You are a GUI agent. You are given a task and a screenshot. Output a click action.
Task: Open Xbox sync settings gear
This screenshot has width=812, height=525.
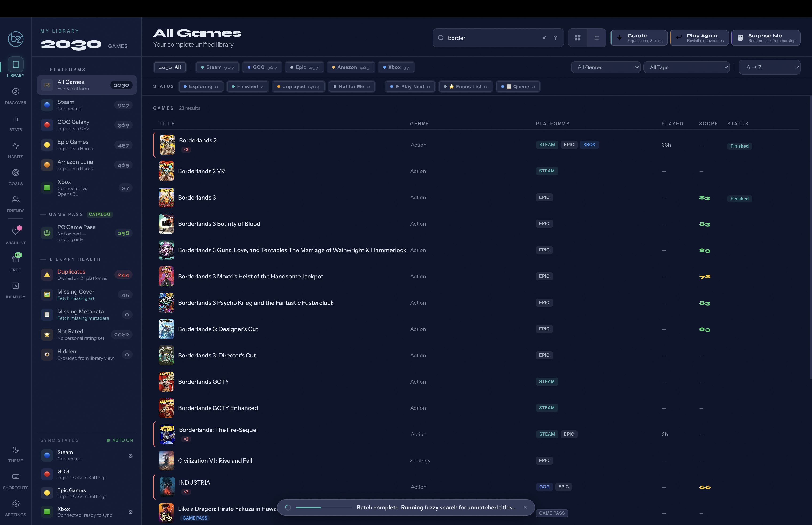coord(130,512)
